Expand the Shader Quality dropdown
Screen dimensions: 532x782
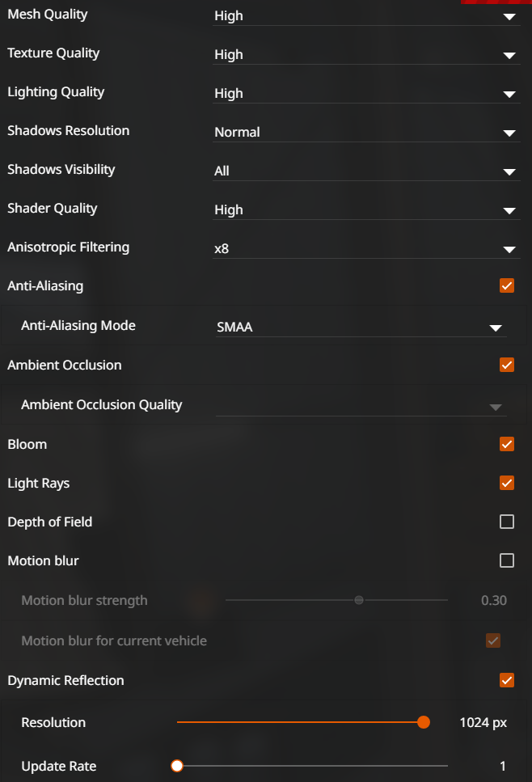pyautogui.click(x=365, y=209)
